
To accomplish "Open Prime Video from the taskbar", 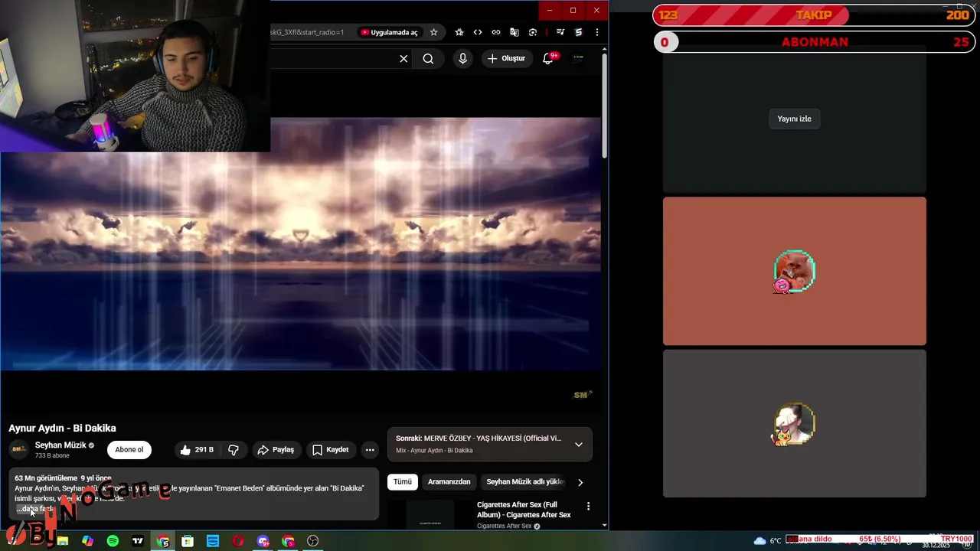I will click(213, 541).
